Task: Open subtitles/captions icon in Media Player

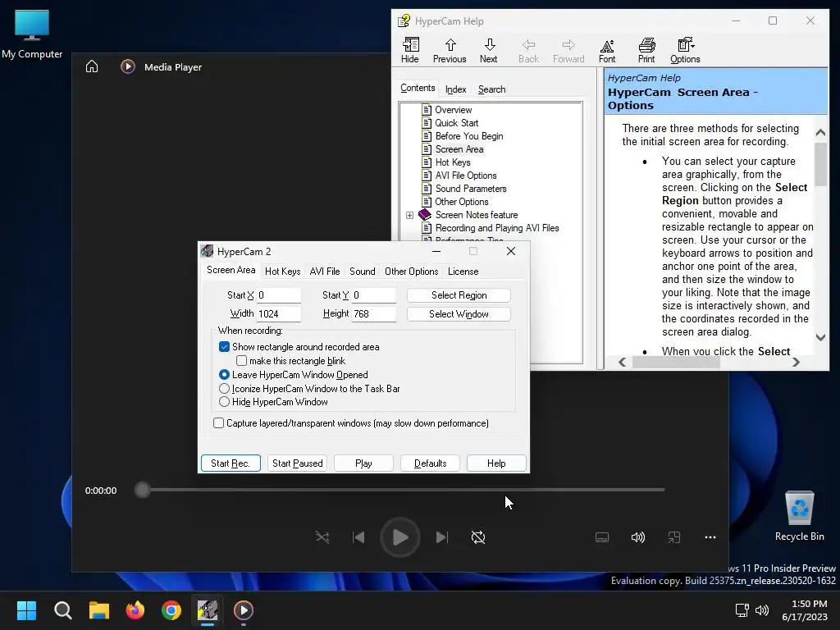Action: coord(602,537)
